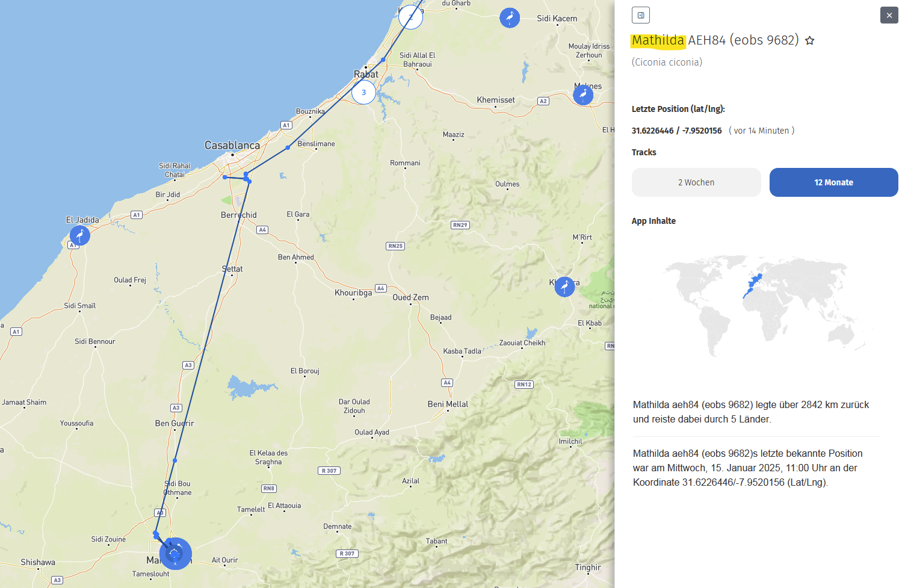
Task: Select the track waypoint near Sidi Allal El Bahraoui
Action: coord(383,60)
